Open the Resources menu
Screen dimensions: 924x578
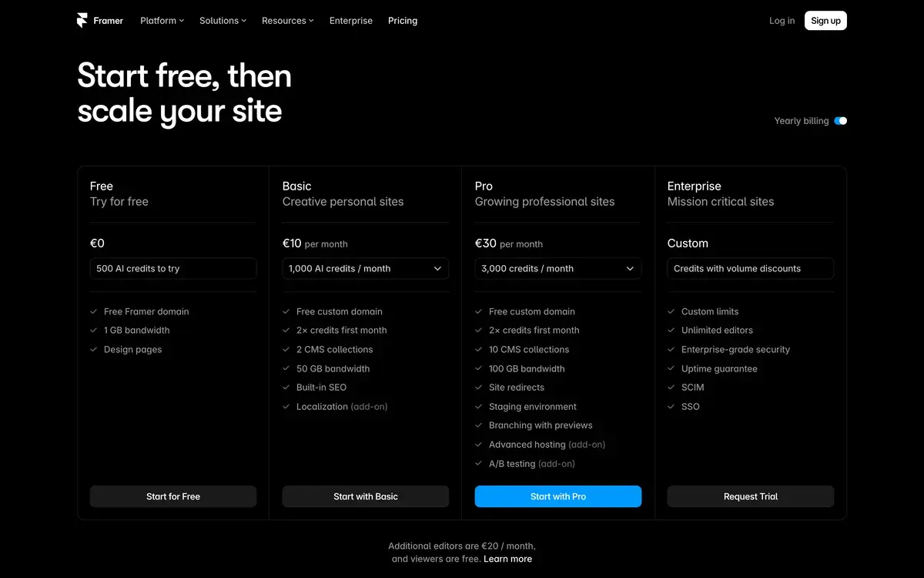[x=288, y=21]
